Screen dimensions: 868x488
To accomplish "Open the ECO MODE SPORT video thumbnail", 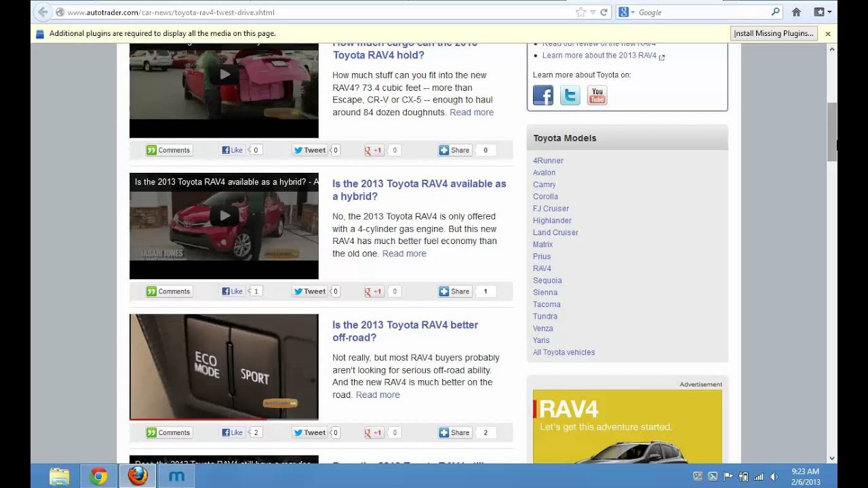I will pos(224,367).
